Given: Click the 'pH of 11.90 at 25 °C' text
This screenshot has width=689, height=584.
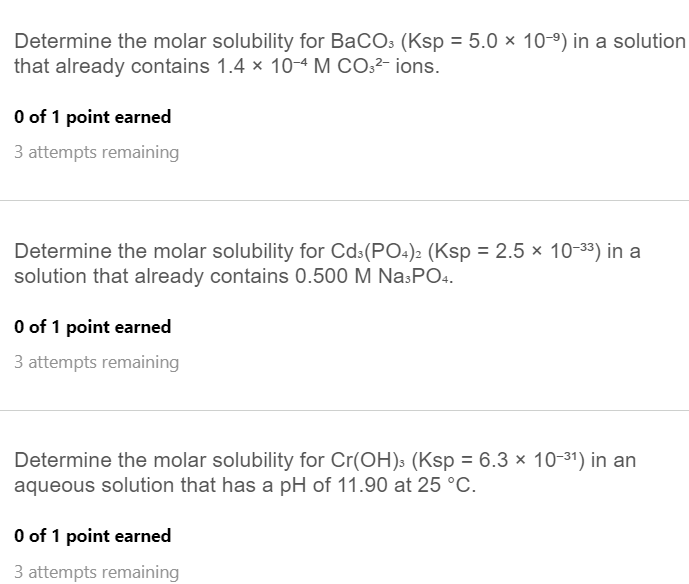Looking at the screenshot, I should tap(378, 486).
